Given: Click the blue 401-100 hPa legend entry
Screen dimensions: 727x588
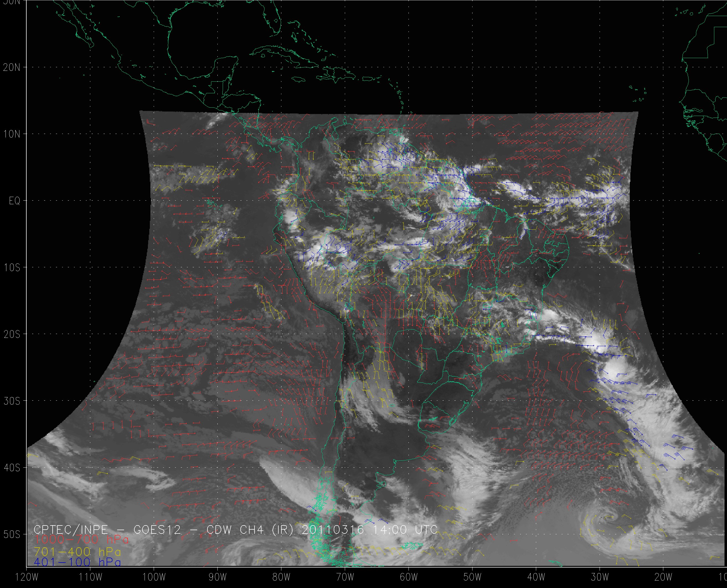Looking at the screenshot, I should click(x=77, y=562).
